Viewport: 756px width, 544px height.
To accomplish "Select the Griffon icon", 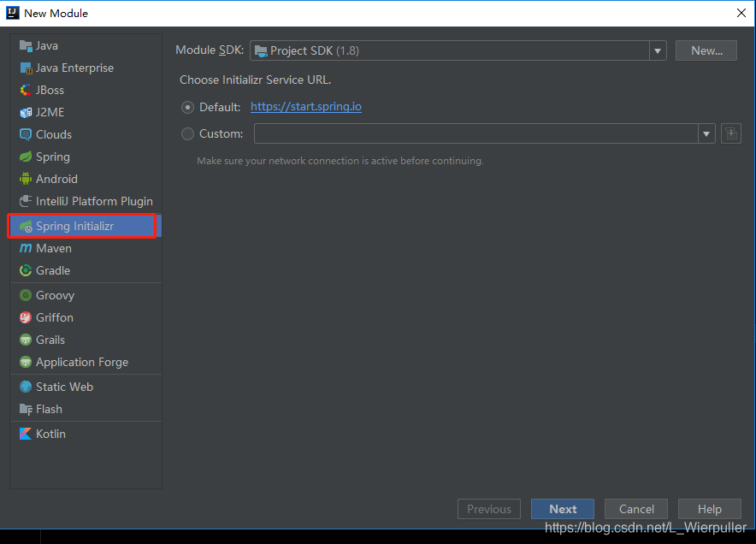I will 26,317.
